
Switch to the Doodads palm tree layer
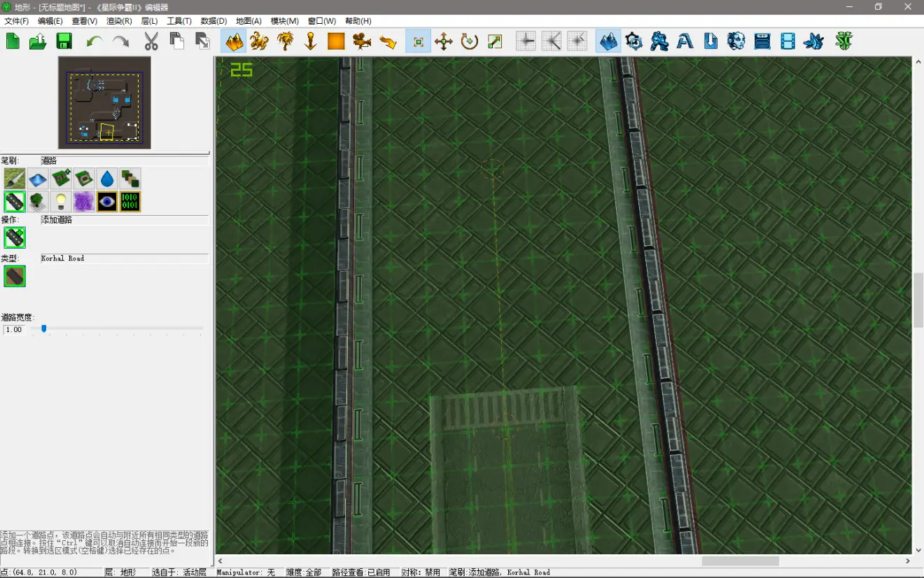point(285,41)
